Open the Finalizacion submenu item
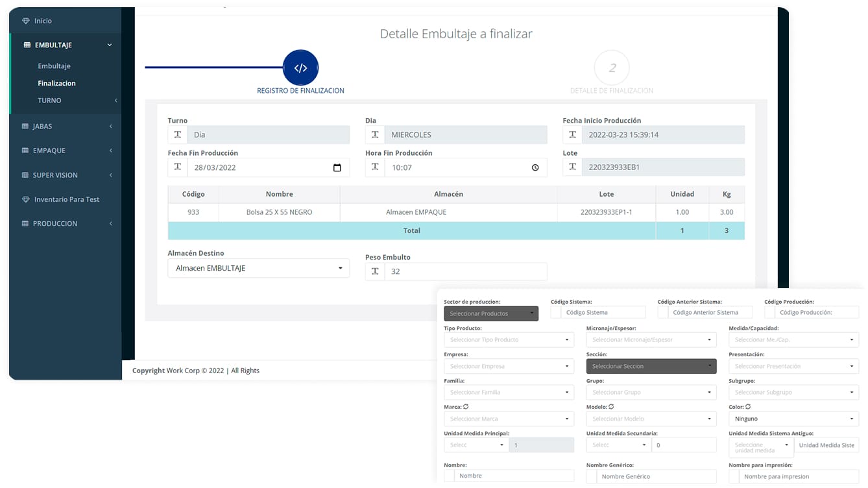868x488 pixels. click(56, 83)
